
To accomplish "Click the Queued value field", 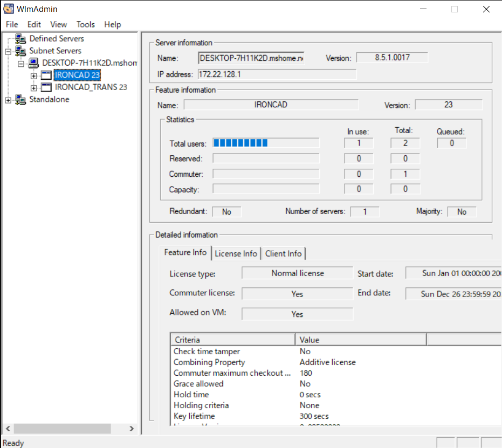I will (451, 143).
